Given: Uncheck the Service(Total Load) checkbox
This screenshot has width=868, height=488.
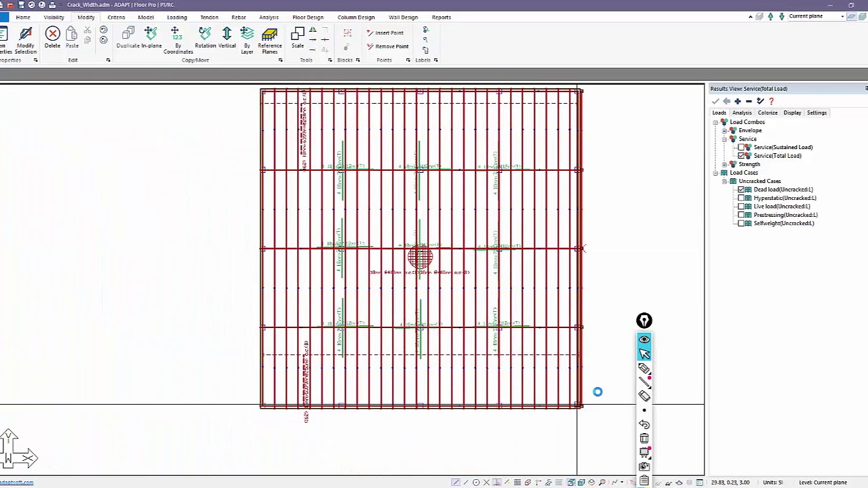Looking at the screenshot, I should pyautogui.click(x=741, y=156).
